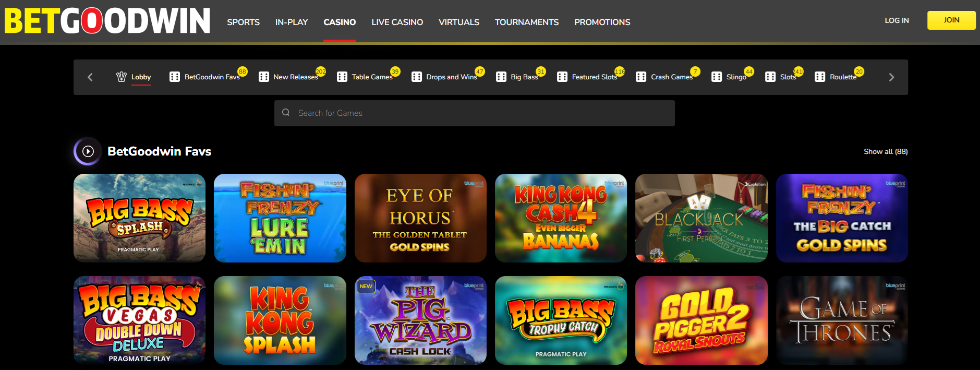980x370 pixels.
Task: Click the New Releases dice icon
Action: pyautogui.click(x=264, y=77)
